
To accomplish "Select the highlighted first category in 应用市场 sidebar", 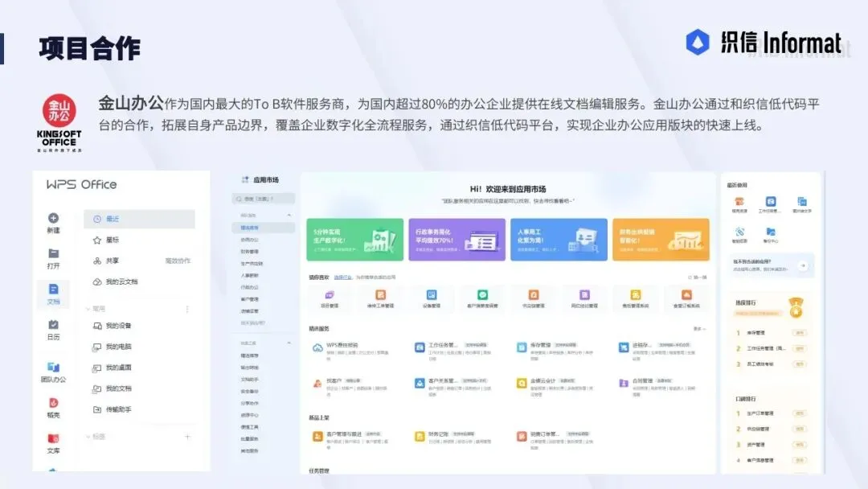I will point(264,228).
